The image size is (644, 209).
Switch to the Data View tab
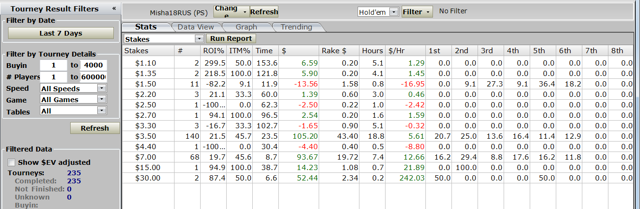pos(196,27)
